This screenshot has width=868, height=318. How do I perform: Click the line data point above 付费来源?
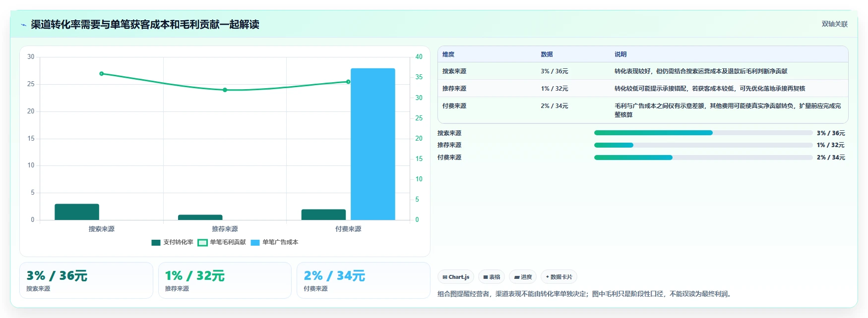(348, 82)
